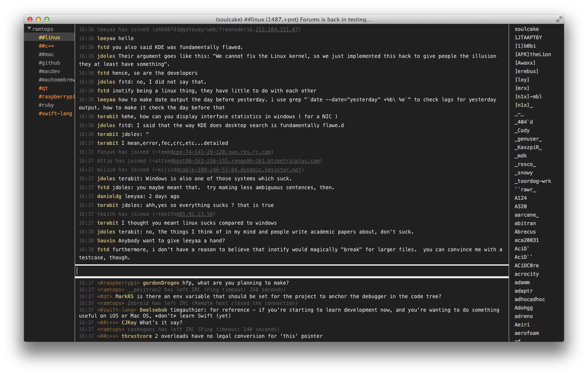This screenshot has width=588, height=375.
Task: Select user A320 in the user list
Action: (x=520, y=206)
